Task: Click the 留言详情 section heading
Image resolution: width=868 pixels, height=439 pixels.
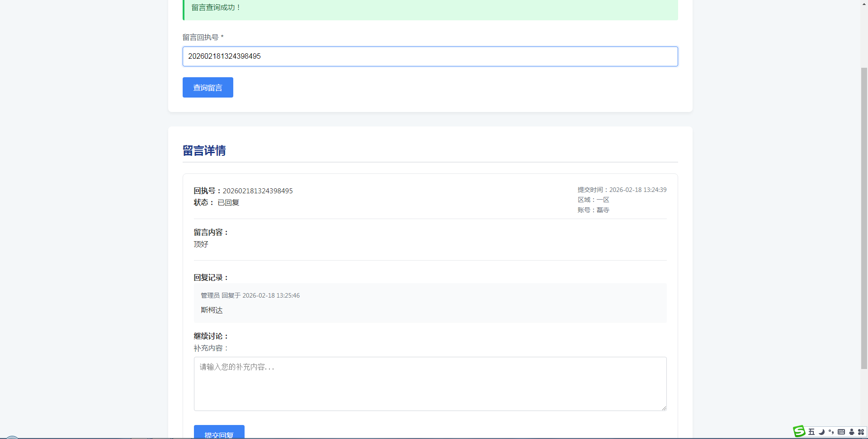Action: tap(204, 151)
